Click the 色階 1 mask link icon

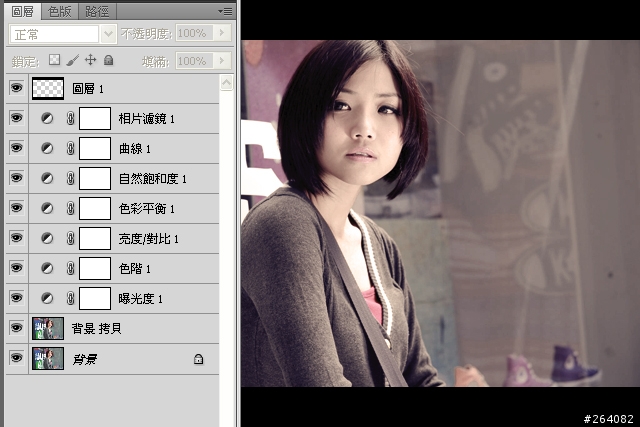(70, 268)
